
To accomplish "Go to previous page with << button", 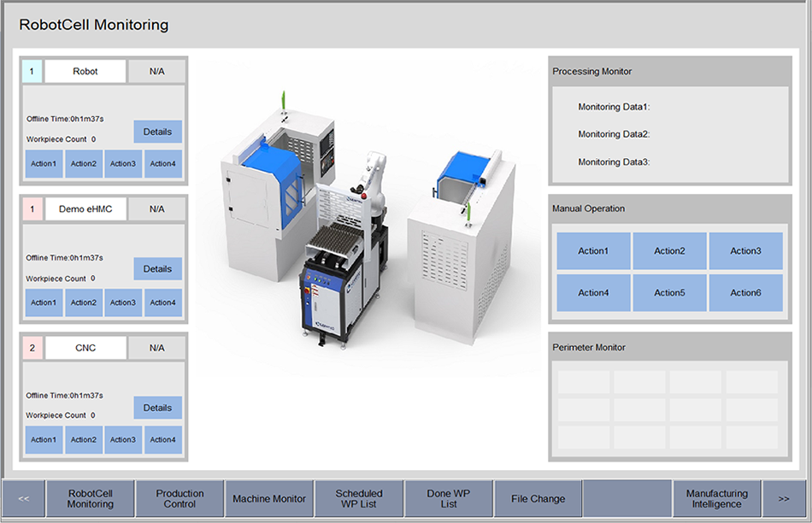I will click(24, 498).
